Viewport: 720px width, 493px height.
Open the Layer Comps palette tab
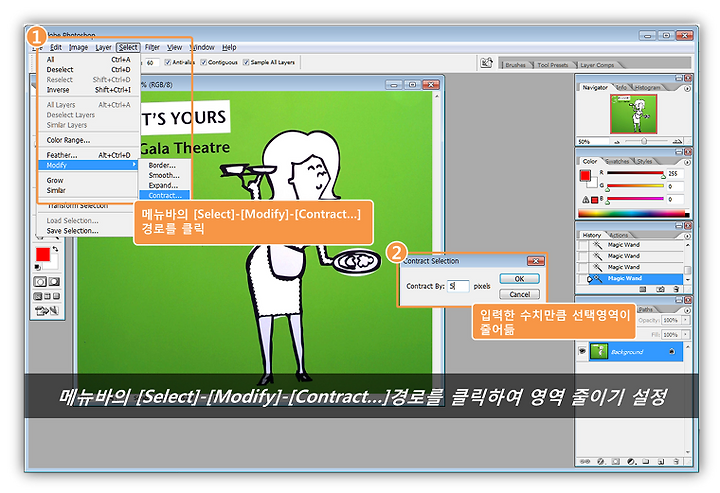(597, 65)
